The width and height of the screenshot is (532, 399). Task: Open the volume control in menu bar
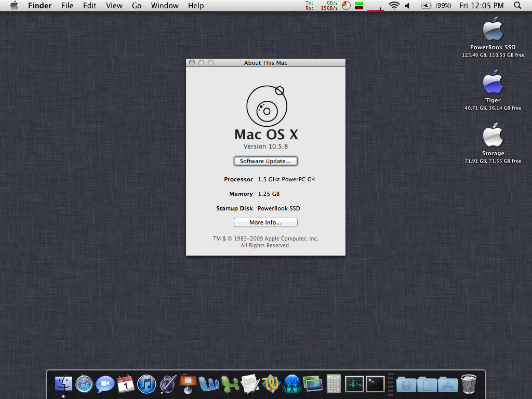tap(408, 5)
